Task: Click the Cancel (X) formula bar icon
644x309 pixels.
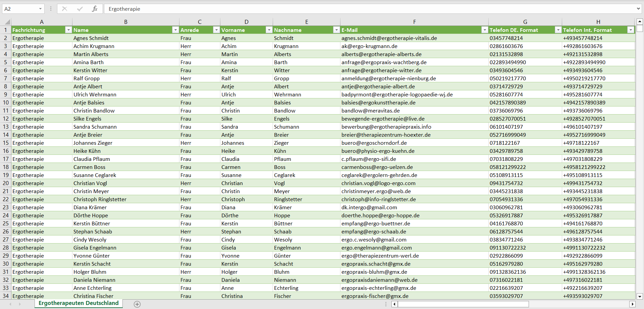Action: click(x=65, y=9)
